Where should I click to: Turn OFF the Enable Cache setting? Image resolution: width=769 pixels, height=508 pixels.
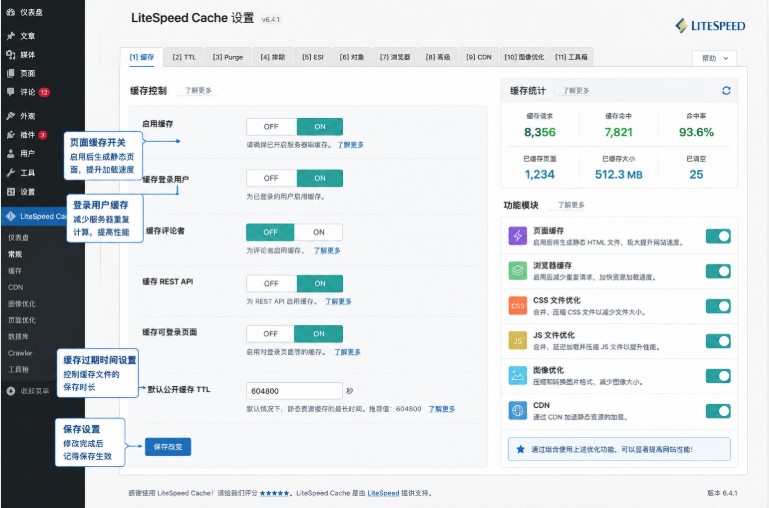coord(271,127)
